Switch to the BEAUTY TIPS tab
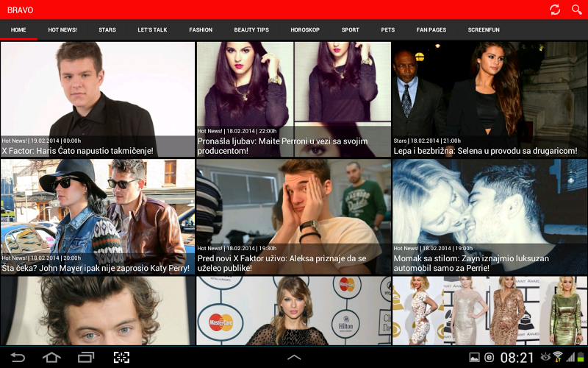 [x=251, y=29]
